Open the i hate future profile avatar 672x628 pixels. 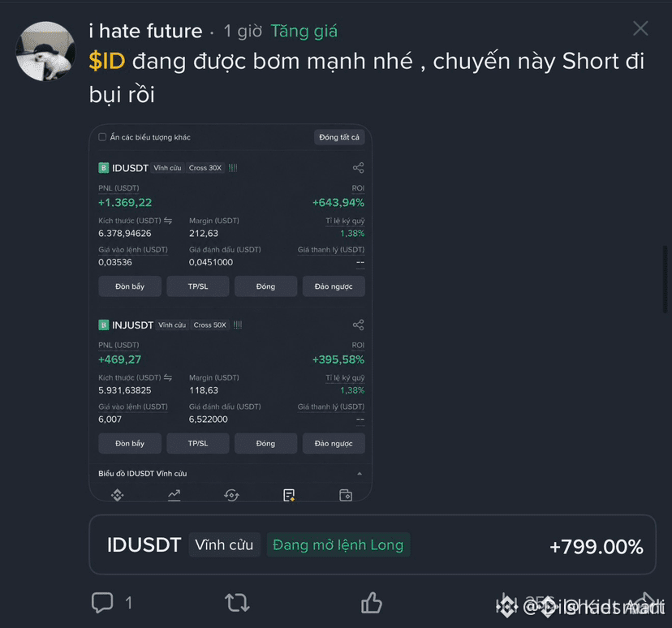[45, 51]
